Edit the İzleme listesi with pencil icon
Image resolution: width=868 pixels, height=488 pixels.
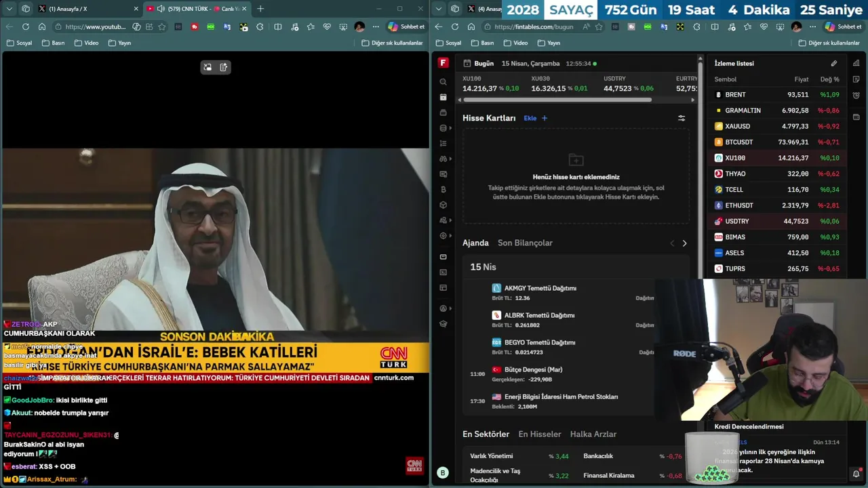point(834,64)
